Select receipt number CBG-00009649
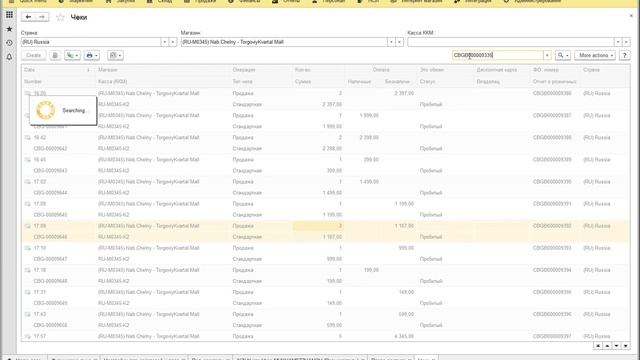Image resolution: width=640 pixels, height=360 pixels. (x=50, y=303)
